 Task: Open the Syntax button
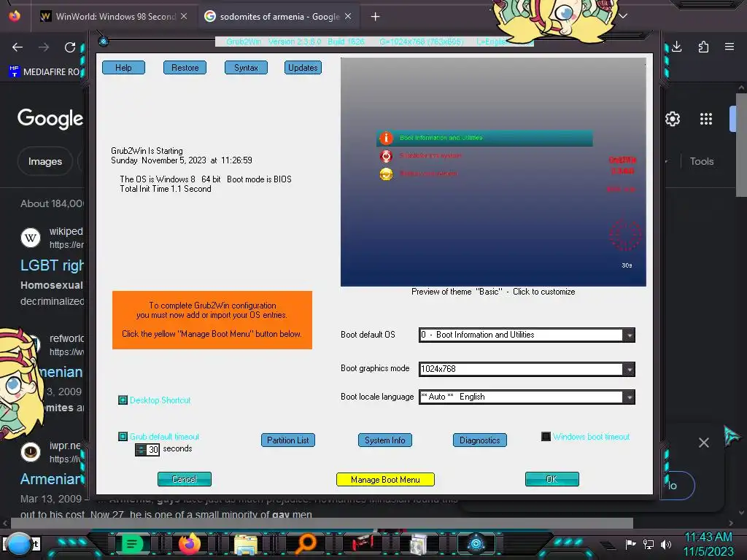[x=246, y=68]
